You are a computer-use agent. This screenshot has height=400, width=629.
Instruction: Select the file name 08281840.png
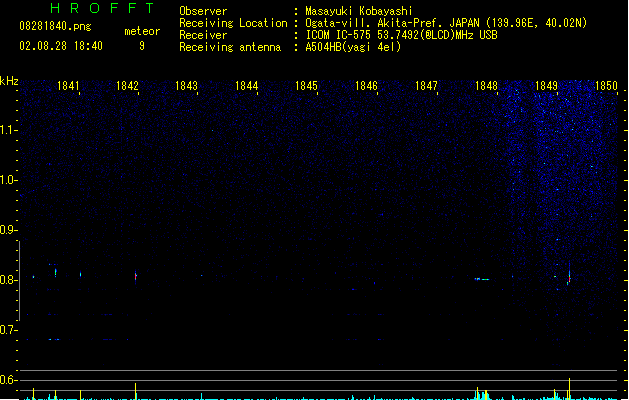pos(55,26)
